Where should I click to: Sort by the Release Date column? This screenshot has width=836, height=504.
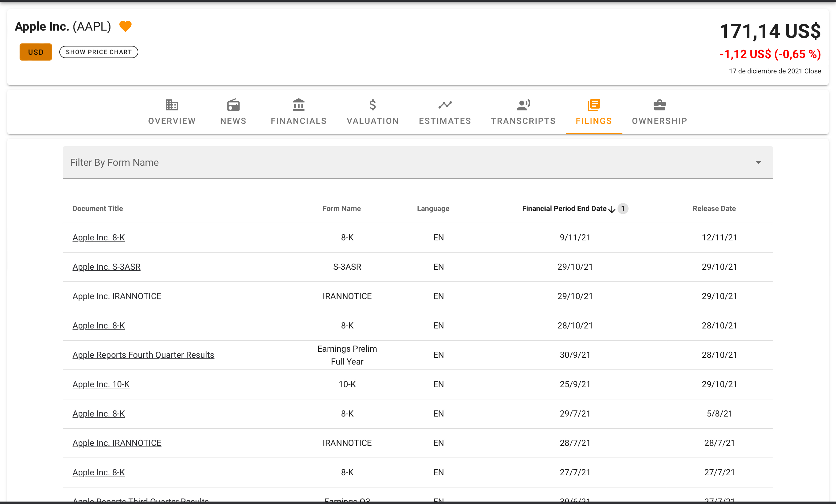point(714,209)
